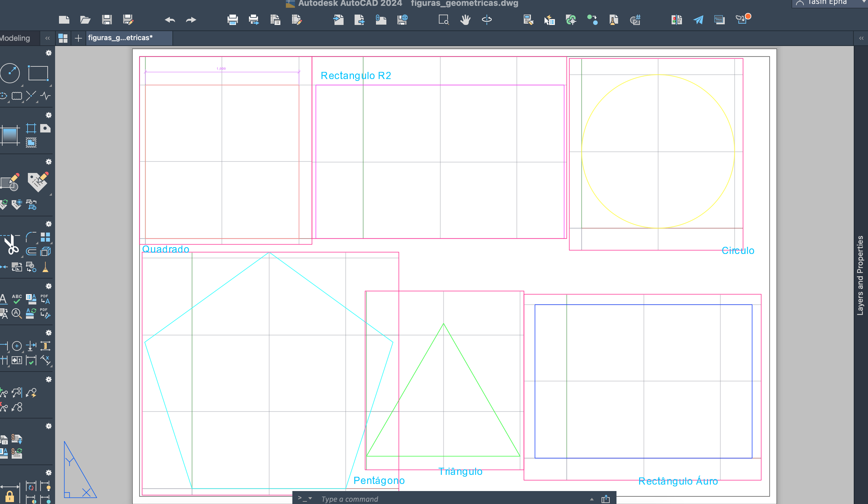The width and height of the screenshot is (868, 504).
Task: Open the command prompt options dropdown
Action: coord(305,498)
